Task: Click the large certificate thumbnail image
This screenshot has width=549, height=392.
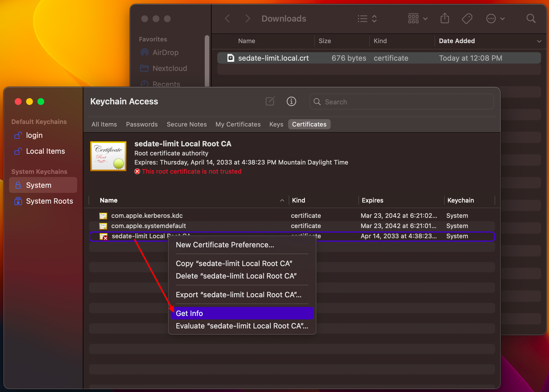Action: pyautogui.click(x=108, y=156)
